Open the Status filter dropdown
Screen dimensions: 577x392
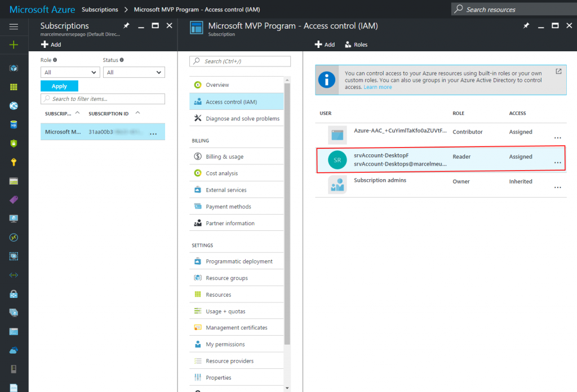134,73
